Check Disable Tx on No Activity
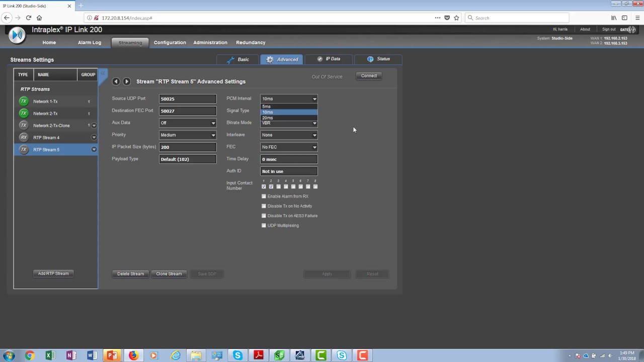The height and width of the screenshot is (362, 644). point(264,206)
